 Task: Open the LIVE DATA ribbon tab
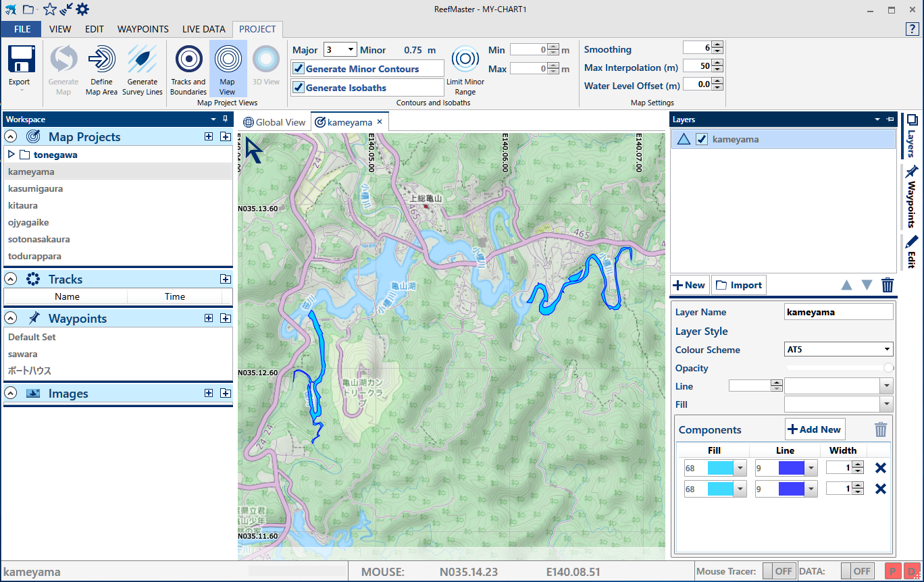(x=204, y=29)
